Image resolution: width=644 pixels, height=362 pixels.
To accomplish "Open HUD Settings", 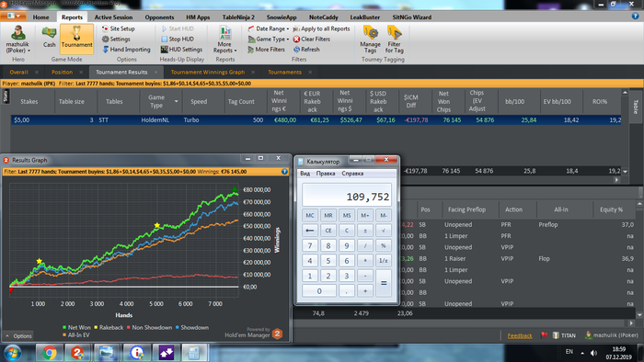I will tap(181, 50).
